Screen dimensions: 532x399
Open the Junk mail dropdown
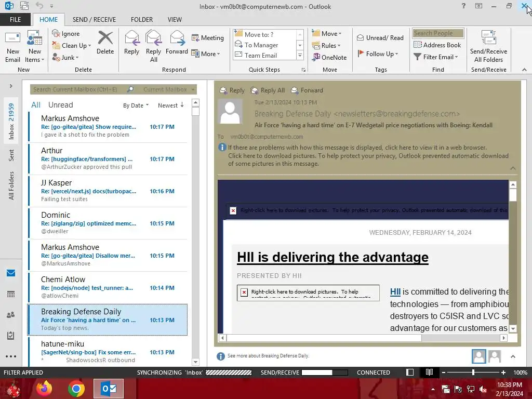(65, 57)
